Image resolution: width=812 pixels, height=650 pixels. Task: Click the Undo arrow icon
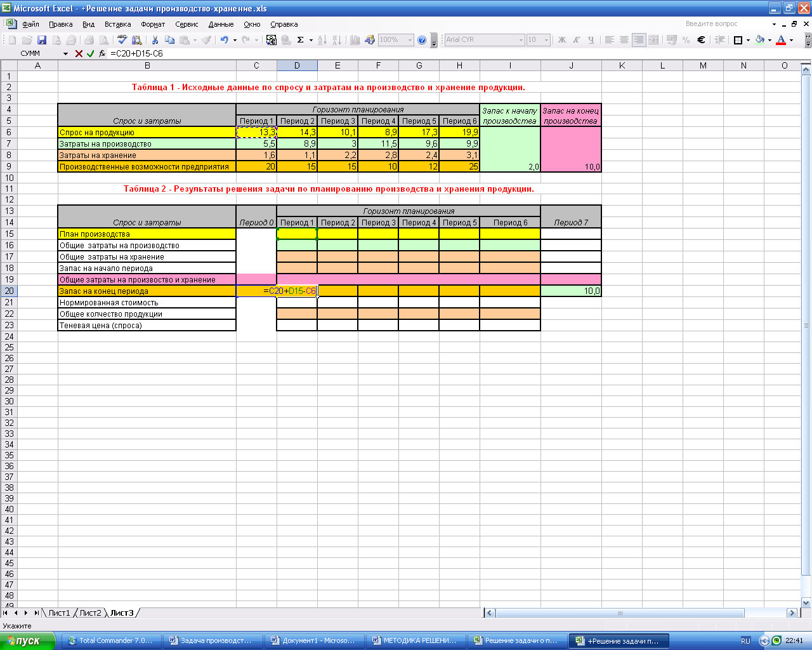[224, 40]
